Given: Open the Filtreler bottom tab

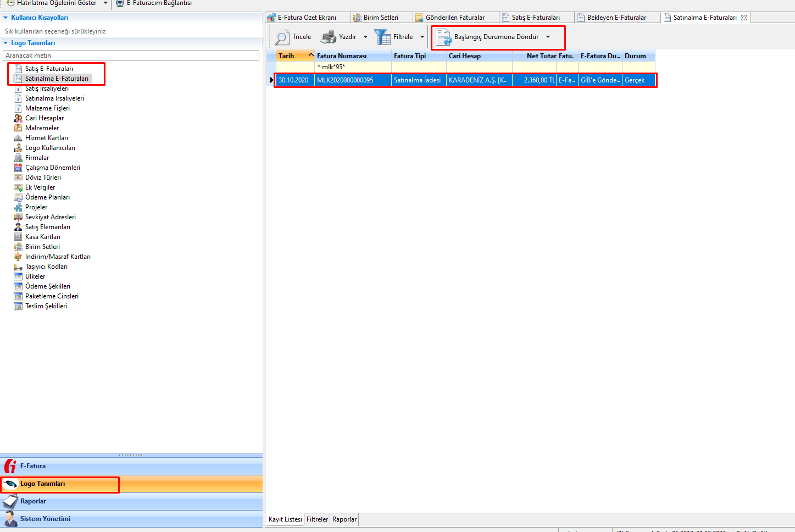Looking at the screenshot, I should click(317, 519).
